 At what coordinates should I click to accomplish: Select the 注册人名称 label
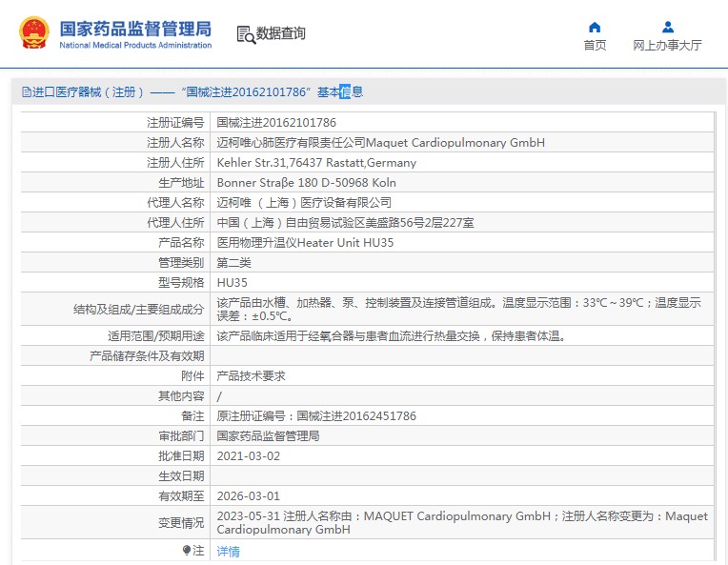[x=175, y=143]
